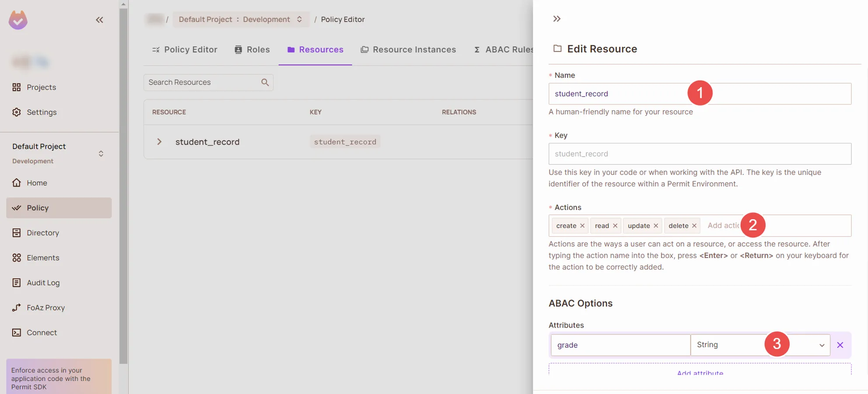Close the Edit Resource panel with double arrow
The image size is (868, 394).
556,19
